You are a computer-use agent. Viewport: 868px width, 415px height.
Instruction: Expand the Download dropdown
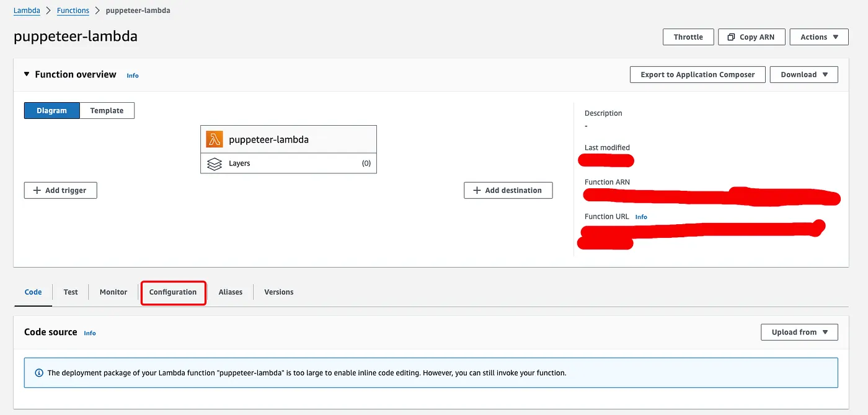pos(804,75)
